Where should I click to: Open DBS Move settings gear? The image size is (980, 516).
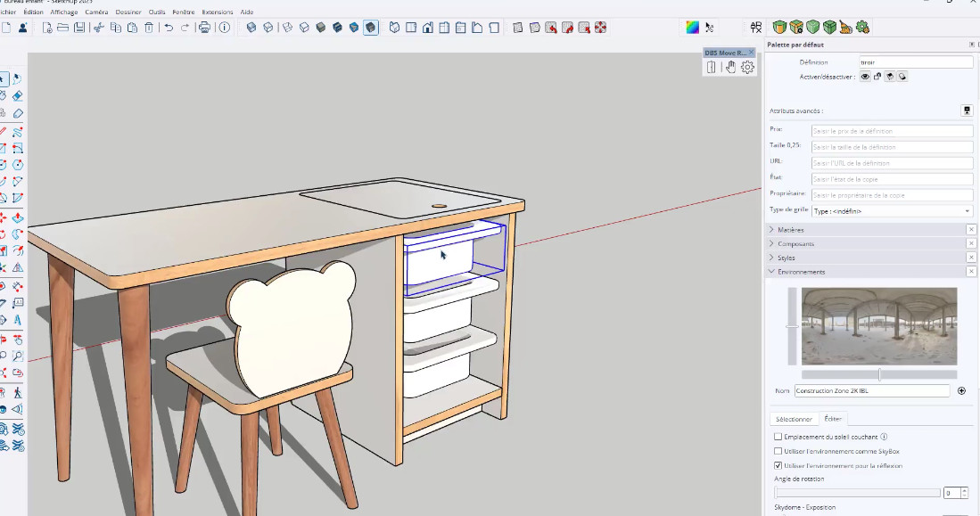click(x=747, y=68)
